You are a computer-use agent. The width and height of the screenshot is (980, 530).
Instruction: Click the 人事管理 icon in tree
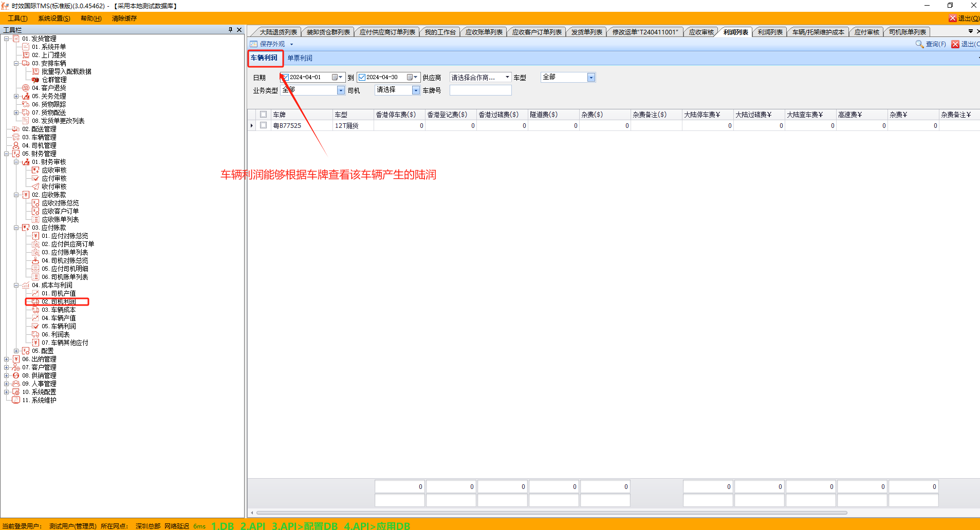coord(16,384)
